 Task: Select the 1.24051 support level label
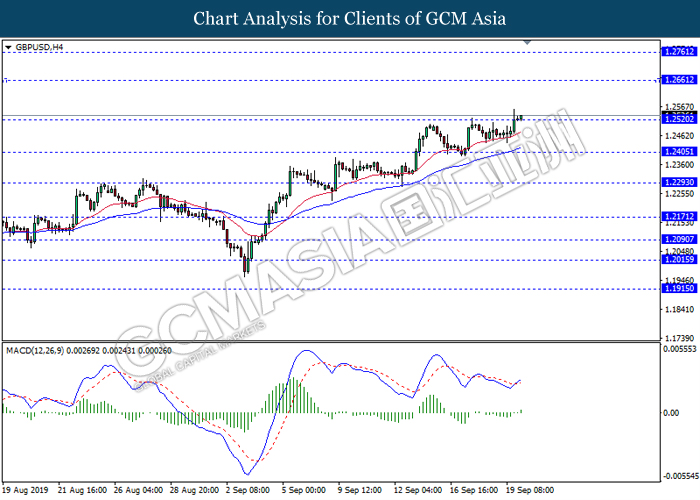[679, 152]
